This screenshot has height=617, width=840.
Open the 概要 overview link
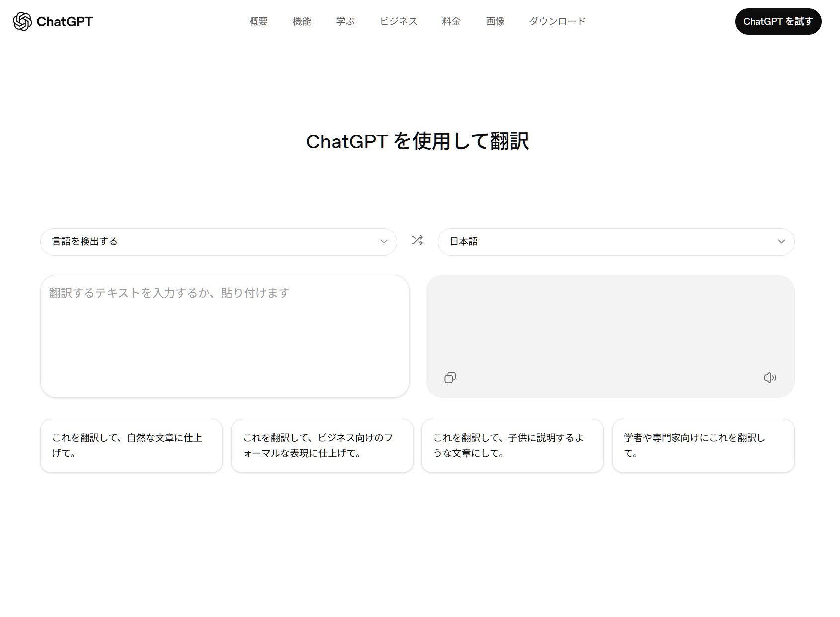257,21
